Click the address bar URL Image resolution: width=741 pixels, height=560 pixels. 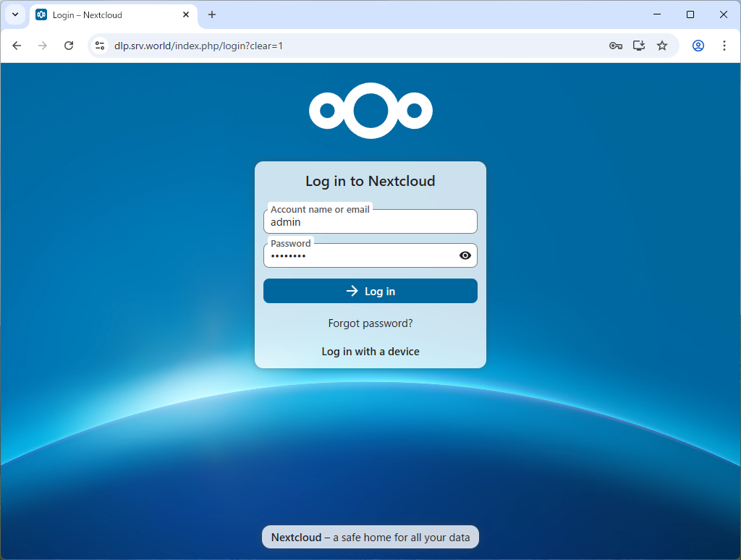coord(198,46)
